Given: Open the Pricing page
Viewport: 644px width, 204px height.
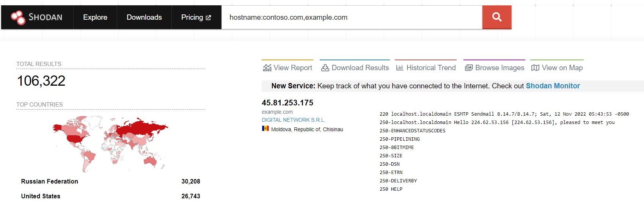Looking at the screenshot, I should click(196, 17).
